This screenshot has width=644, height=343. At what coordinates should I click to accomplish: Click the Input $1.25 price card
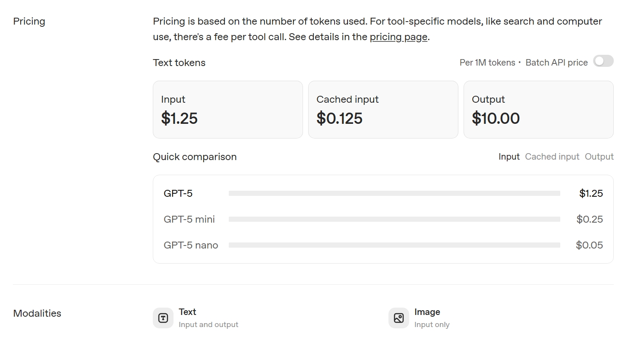[227, 110]
